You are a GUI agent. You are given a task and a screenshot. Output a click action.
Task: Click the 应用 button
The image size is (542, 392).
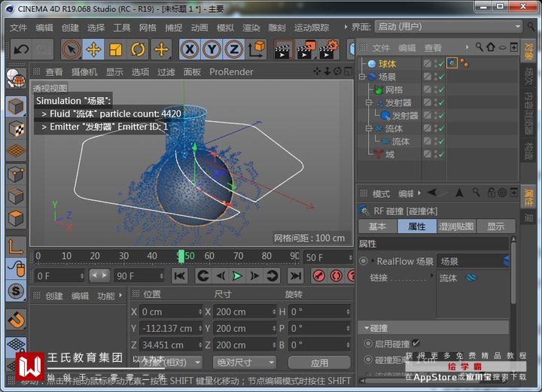319,363
